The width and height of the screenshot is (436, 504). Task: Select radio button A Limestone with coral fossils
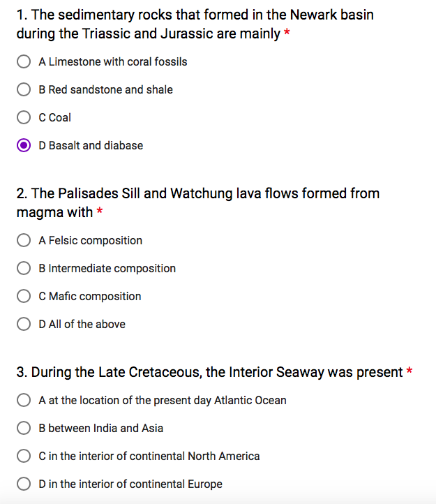coord(24,62)
